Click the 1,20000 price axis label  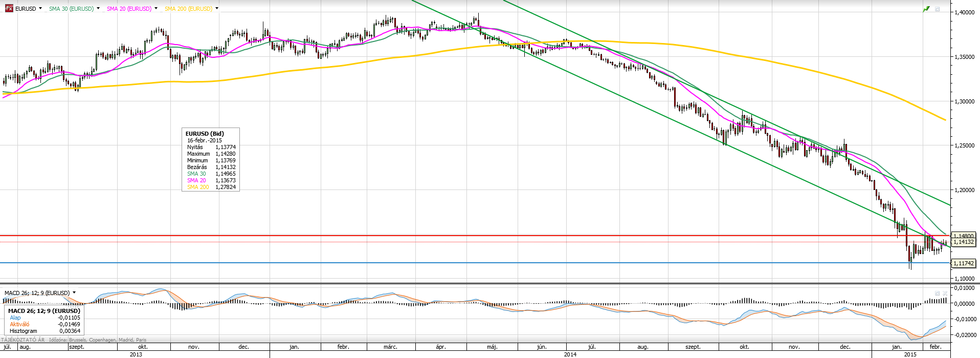pos(964,190)
